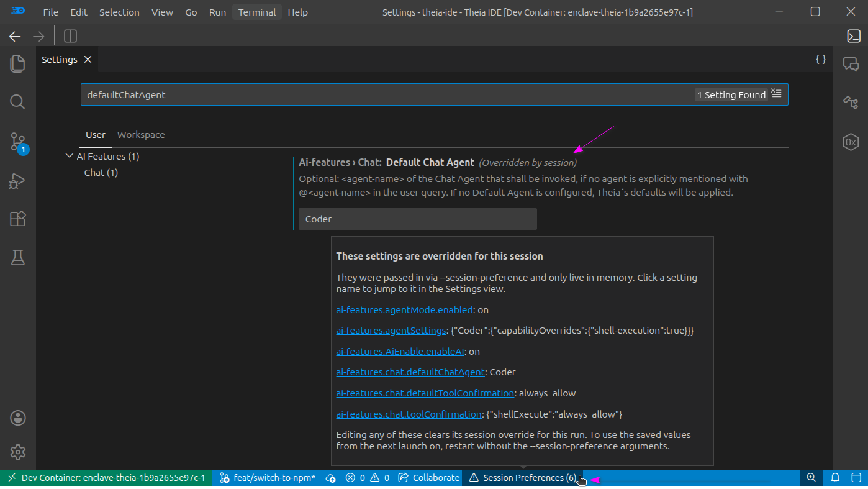
Task: Click the Dev Container remote indicator
Action: tap(106, 478)
